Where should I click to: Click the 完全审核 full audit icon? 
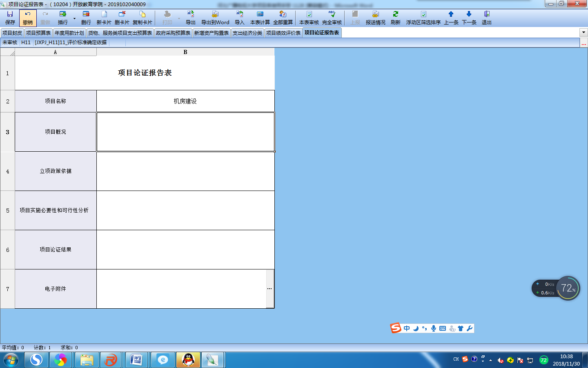[332, 18]
